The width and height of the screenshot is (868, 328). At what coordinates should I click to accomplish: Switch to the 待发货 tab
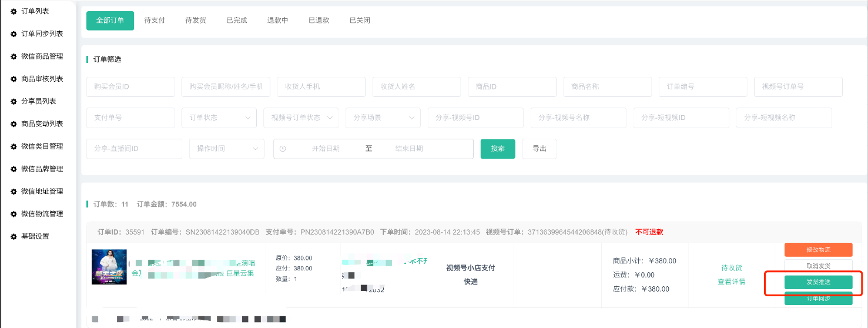(196, 21)
